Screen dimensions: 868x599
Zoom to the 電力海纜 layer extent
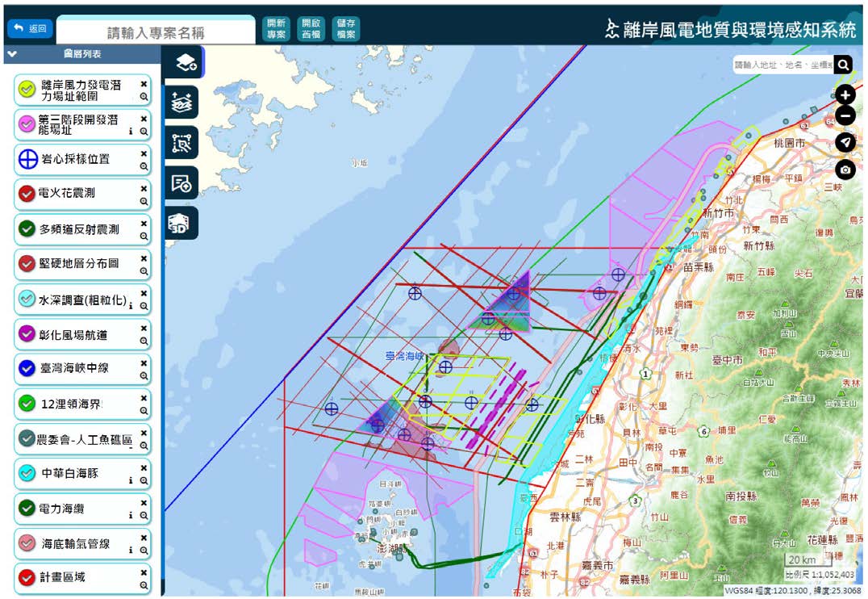[x=144, y=515]
